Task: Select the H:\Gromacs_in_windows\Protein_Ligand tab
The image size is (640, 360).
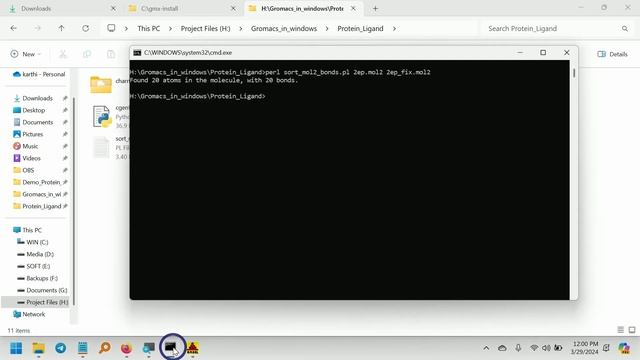Action: pyautogui.click(x=302, y=9)
